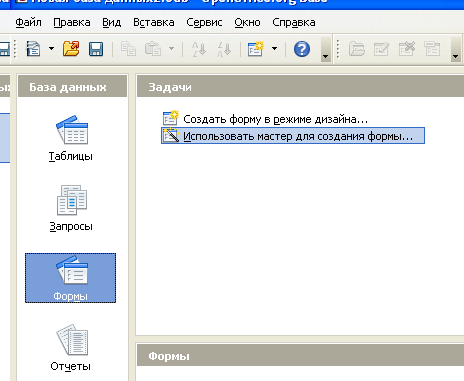Open the Файл menu
This screenshot has width=464, height=381.
click(28, 22)
